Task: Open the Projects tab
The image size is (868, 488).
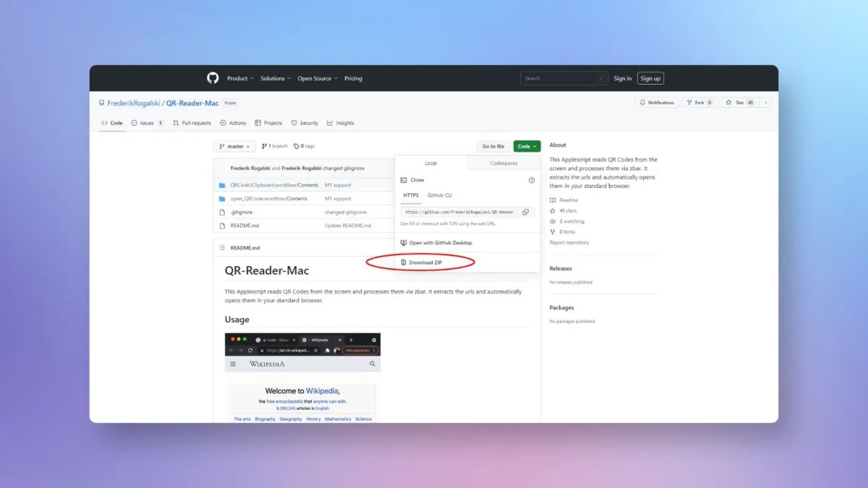Action: [x=268, y=123]
